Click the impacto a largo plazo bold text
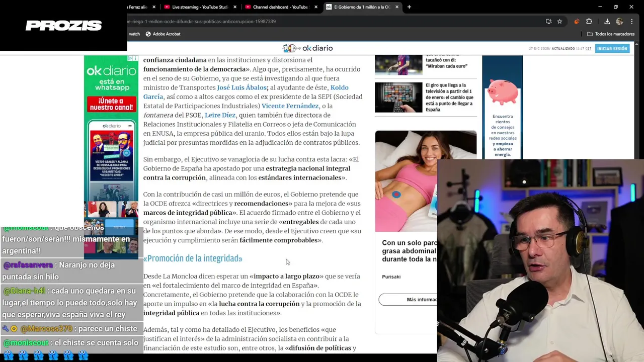This screenshot has width=644, height=362. point(286,277)
